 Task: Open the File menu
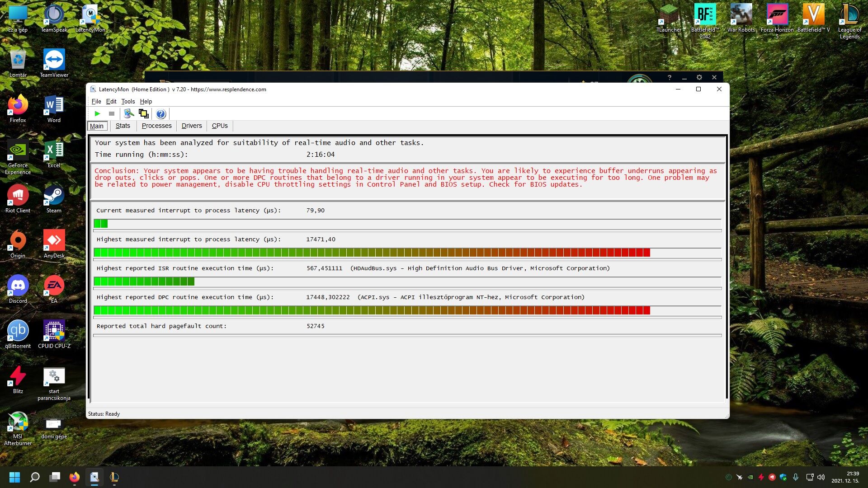pyautogui.click(x=96, y=102)
